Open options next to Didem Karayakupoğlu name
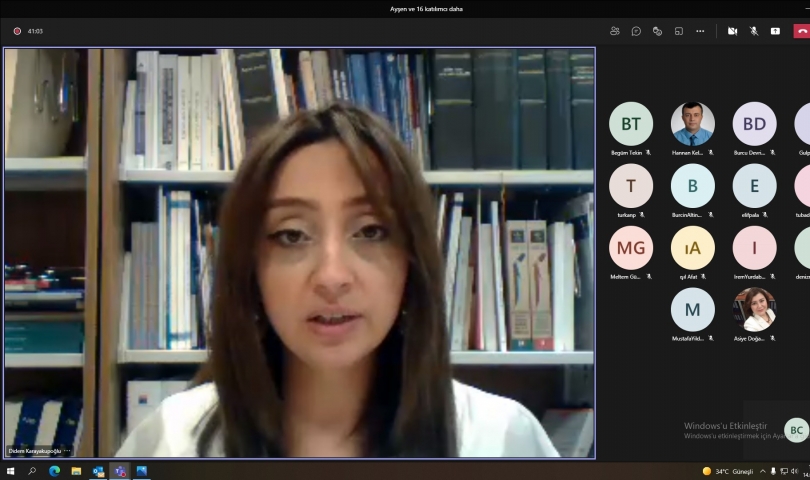This screenshot has height=480, width=810. (x=67, y=451)
